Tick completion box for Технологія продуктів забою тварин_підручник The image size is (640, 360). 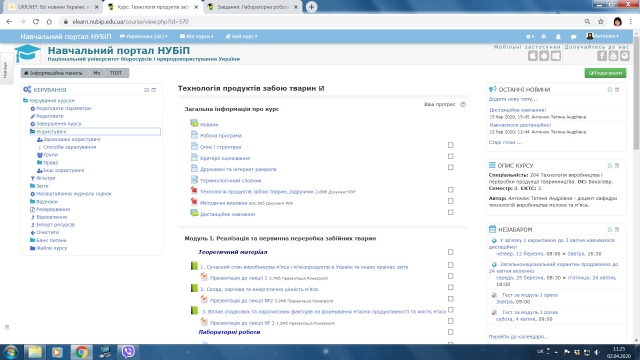click(451, 190)
